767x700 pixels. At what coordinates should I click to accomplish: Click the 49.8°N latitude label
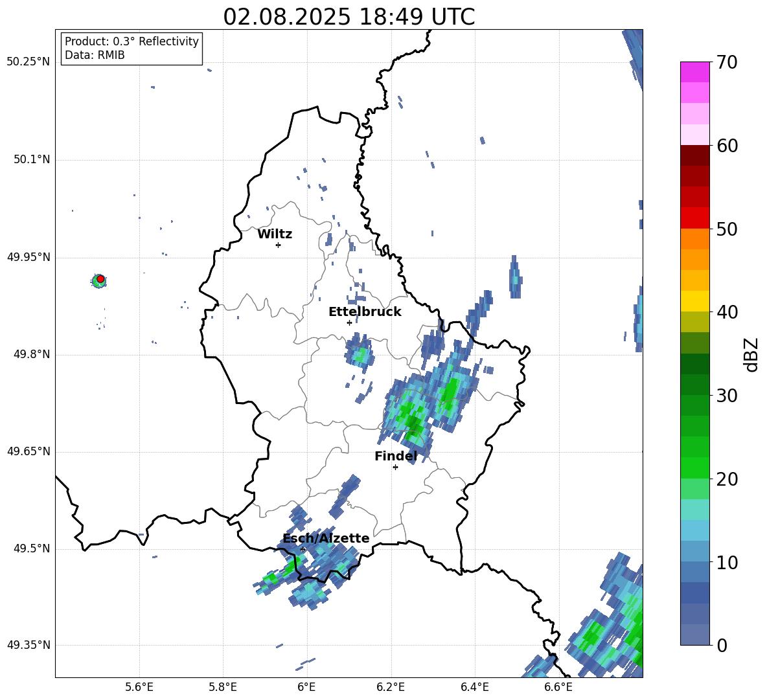(x=32, y=354)
